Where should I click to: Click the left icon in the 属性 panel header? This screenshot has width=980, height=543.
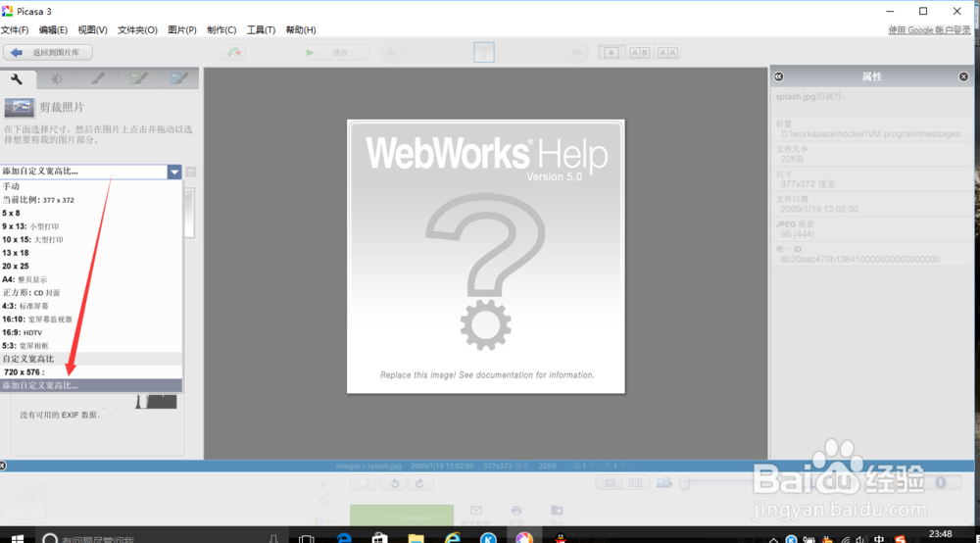pos(779,76)
